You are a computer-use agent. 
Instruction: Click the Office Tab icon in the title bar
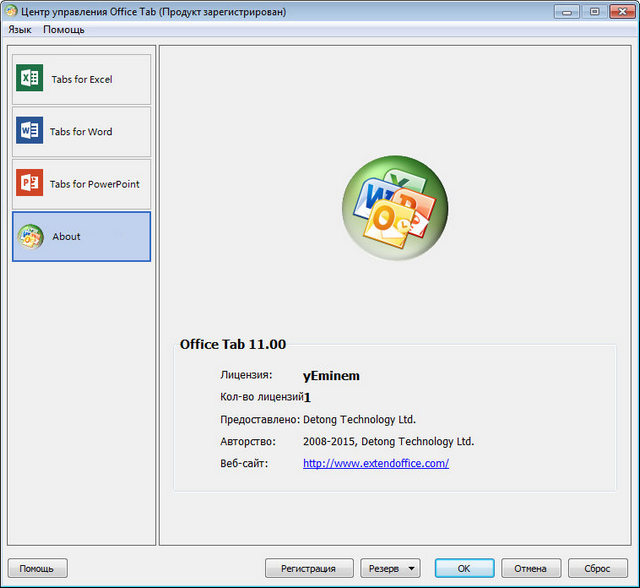11,11
